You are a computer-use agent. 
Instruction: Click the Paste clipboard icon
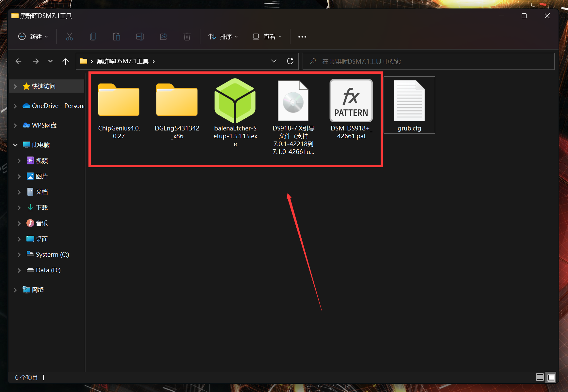coord(117,37)
